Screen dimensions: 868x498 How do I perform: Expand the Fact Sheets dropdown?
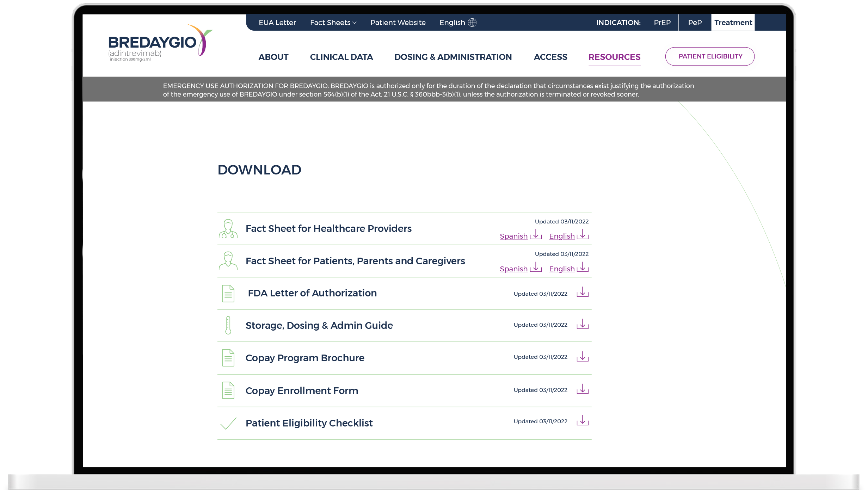pyautogui.click(x=333, y=23)
